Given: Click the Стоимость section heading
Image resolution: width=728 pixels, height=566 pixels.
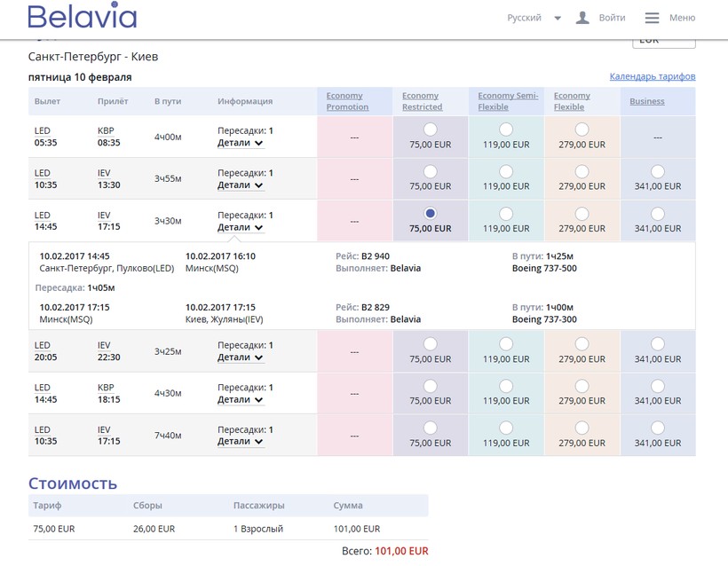Looking at the screenshot, I should coord(73,483).
